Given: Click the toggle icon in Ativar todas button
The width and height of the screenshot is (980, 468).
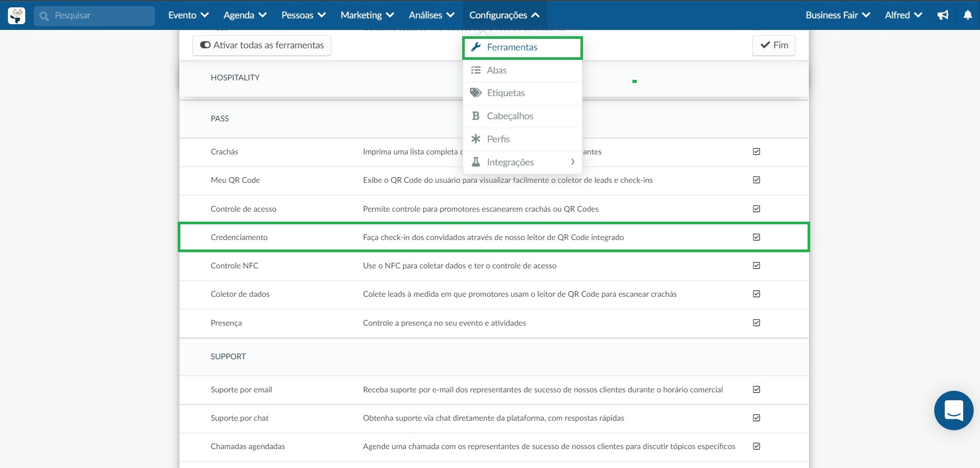Looking at the screenshot, I should (x=206, y=45).
